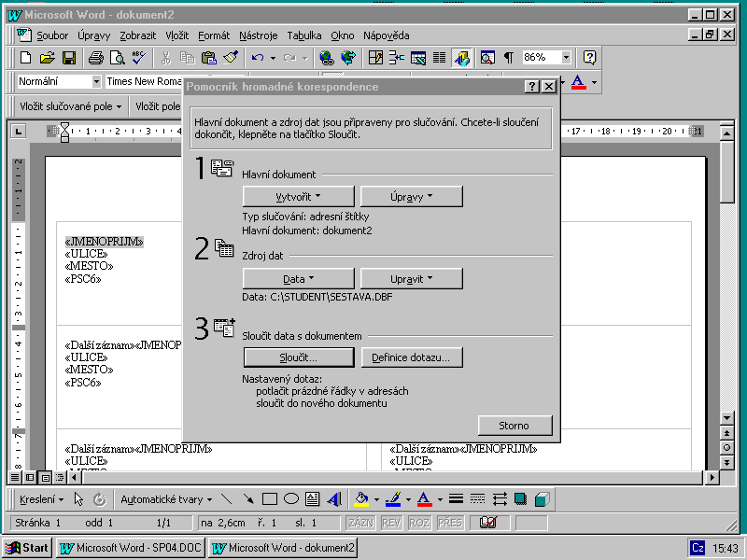Expand the Automatické tvary menu

[166, 499]
